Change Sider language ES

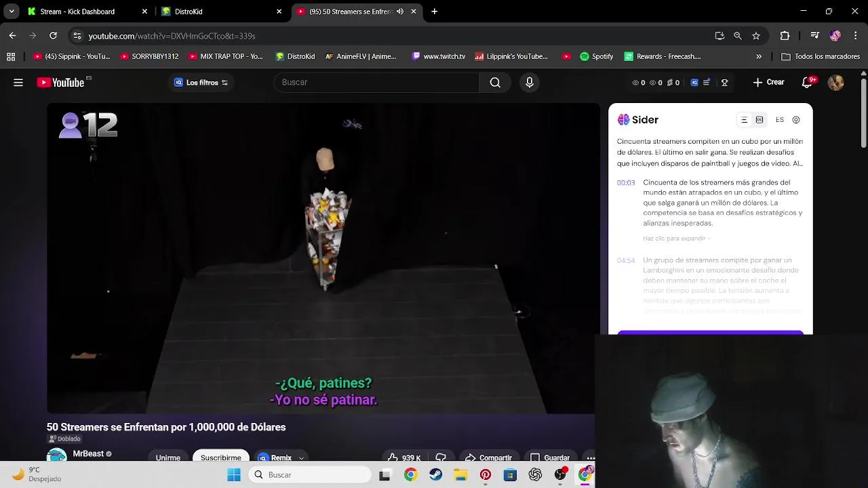[780, 120]
